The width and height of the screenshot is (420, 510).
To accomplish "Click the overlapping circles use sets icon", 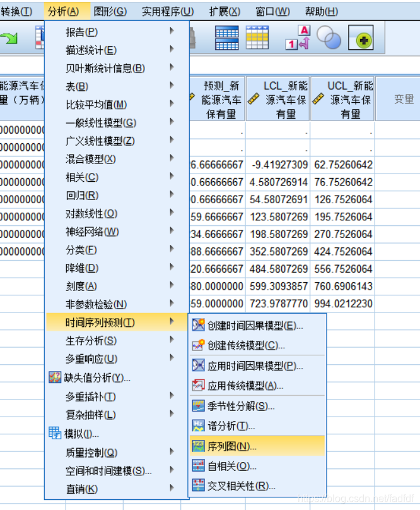I will 329,38.
